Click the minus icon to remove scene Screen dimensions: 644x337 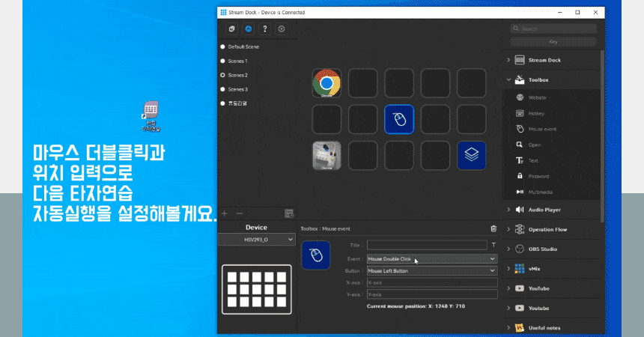click(x=239, y=213)
